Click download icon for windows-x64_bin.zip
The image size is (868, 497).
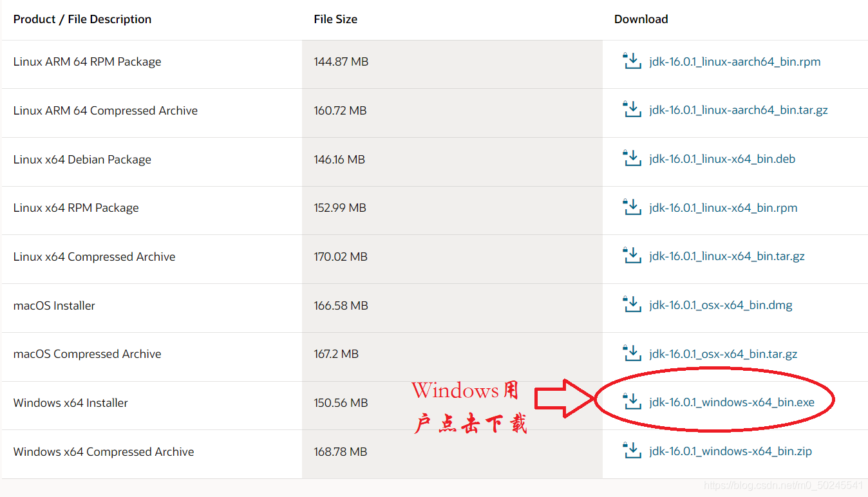[x=632, y=451]
